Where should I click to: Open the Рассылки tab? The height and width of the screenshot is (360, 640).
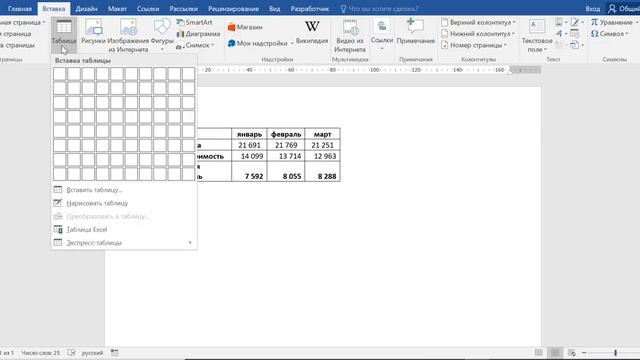point(184,9)
